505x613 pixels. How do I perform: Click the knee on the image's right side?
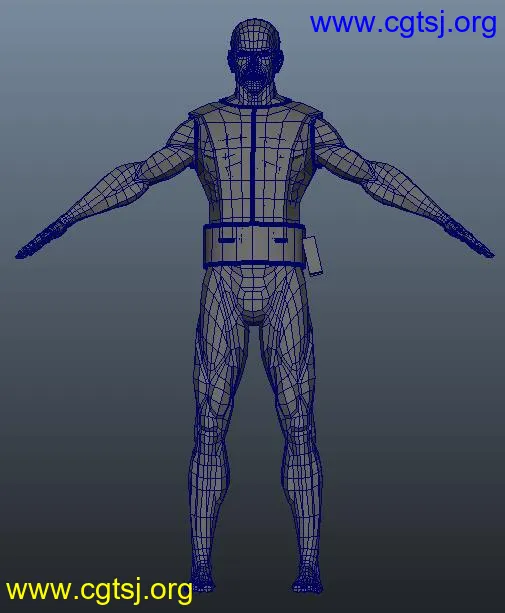[x=299, y=434]
